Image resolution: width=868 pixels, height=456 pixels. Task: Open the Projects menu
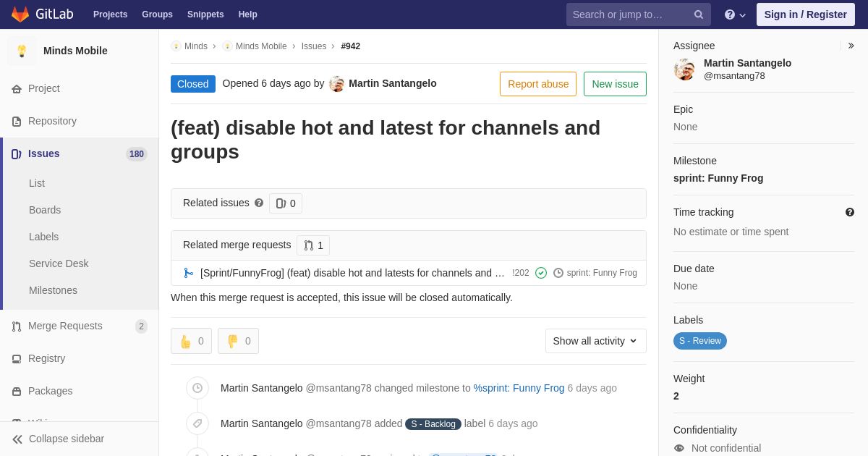point(110,14)
